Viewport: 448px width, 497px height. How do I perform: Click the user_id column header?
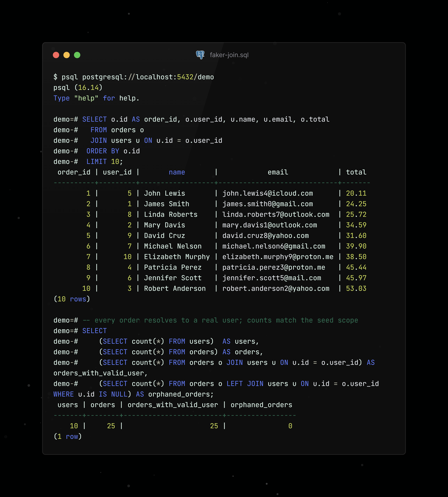(117, 172)
